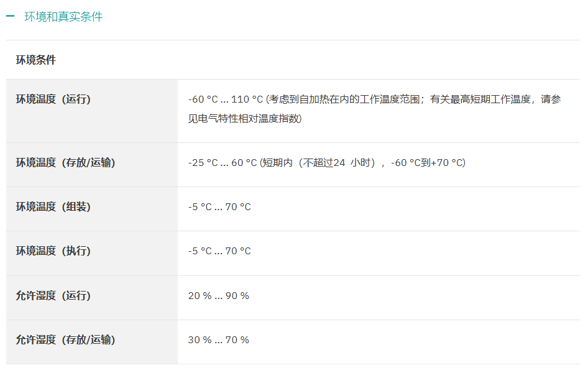
Task: Select the 环境温度 (组装) label
Action: (x=53, y=207)
